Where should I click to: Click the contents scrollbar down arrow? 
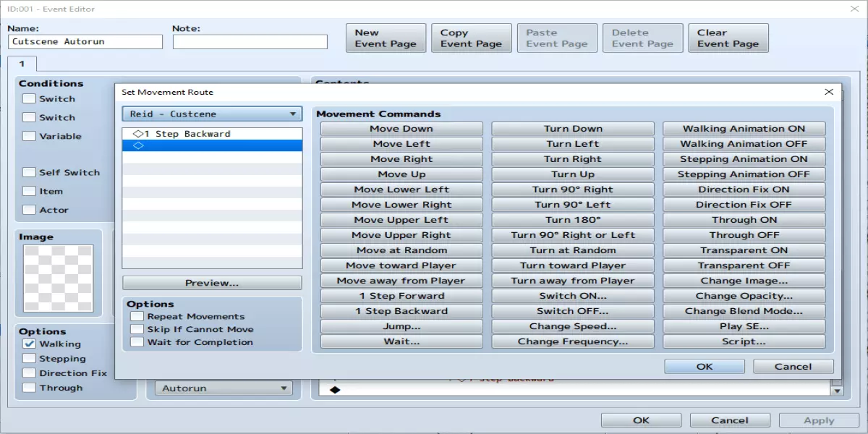(x=838, y=391)
